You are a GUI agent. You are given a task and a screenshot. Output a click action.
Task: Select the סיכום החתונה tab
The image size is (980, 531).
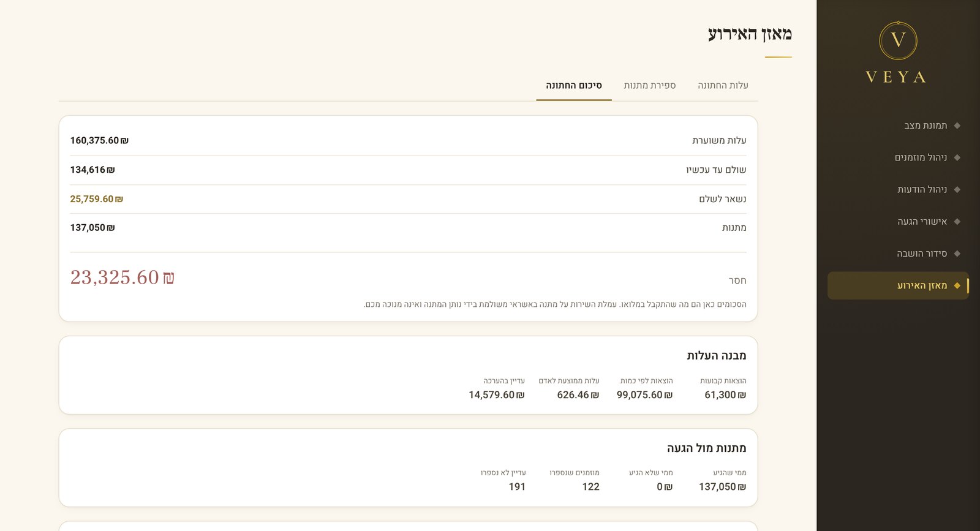tap(574, 85)
